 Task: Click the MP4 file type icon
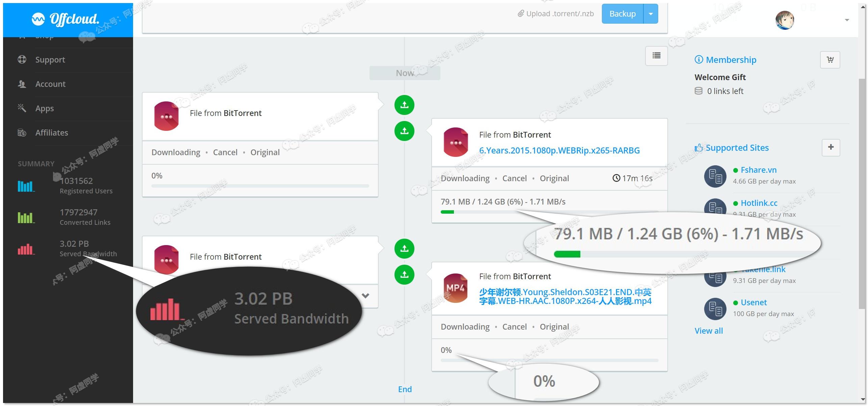pyautogui.click(x=455, y=288)
